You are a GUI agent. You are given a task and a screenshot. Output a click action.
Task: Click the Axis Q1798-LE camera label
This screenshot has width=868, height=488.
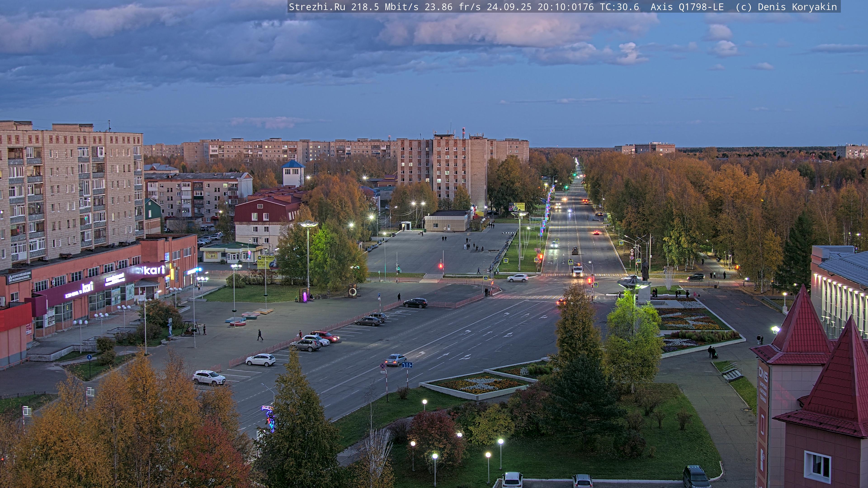687,7
